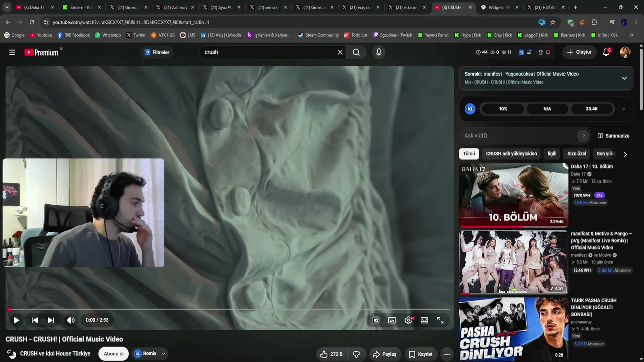This screenshot has width=644, height=362.
Task: Play the video
Action: pyautogui.click(x=16, y=320)
